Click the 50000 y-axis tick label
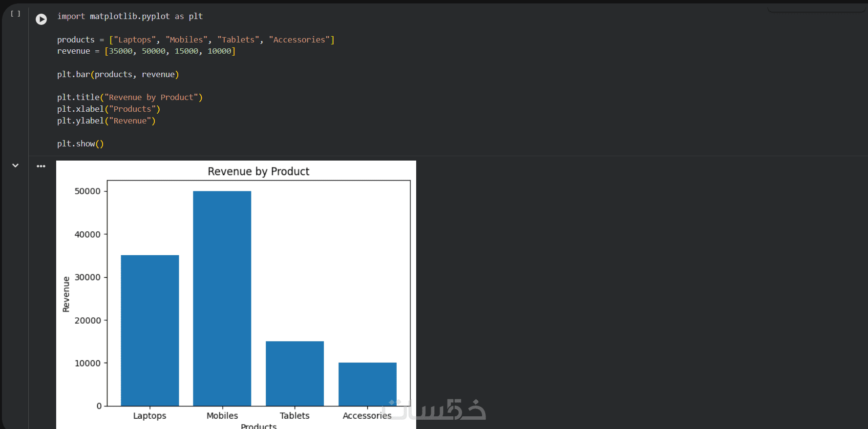Image resolution: width=868 pixels, height=429 pixels. point(87,191)
